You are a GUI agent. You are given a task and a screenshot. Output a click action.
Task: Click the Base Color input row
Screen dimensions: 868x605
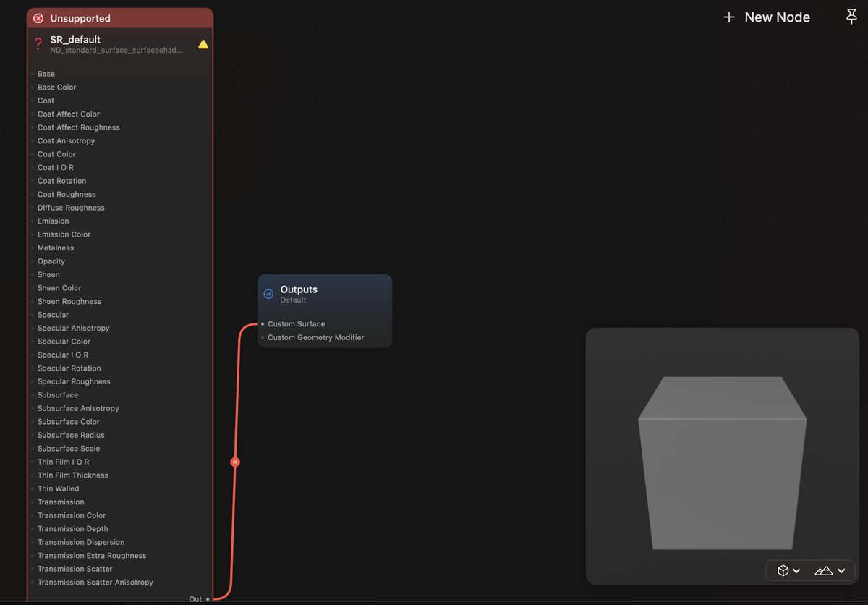(57, 87)
